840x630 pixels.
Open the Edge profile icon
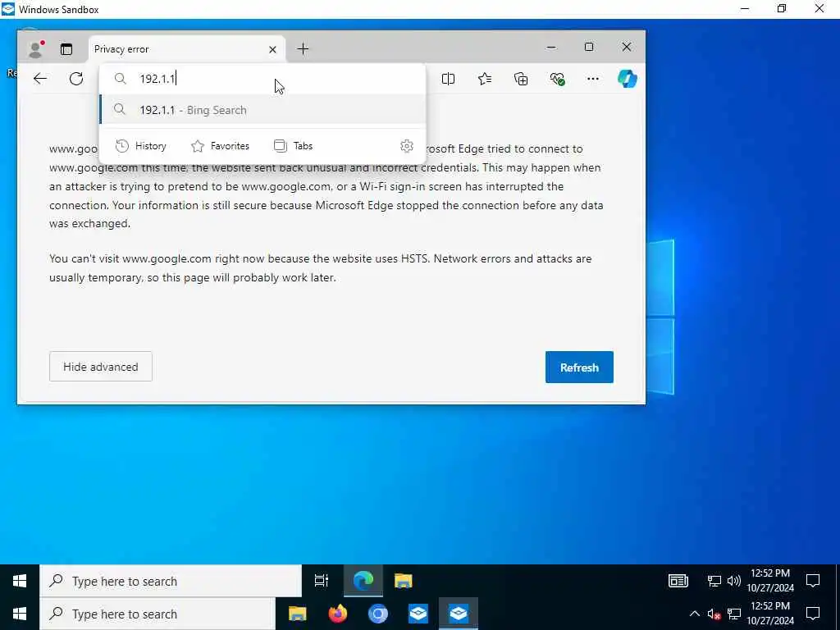36,49
